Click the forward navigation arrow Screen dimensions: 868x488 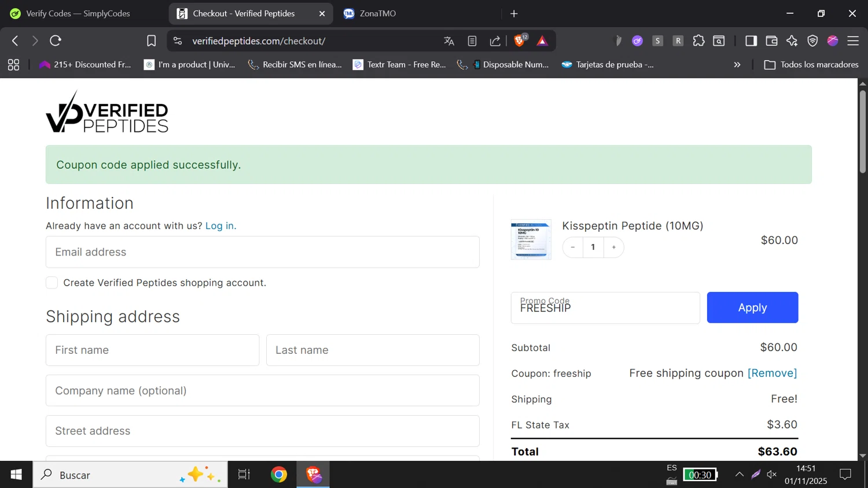[35, 40]
